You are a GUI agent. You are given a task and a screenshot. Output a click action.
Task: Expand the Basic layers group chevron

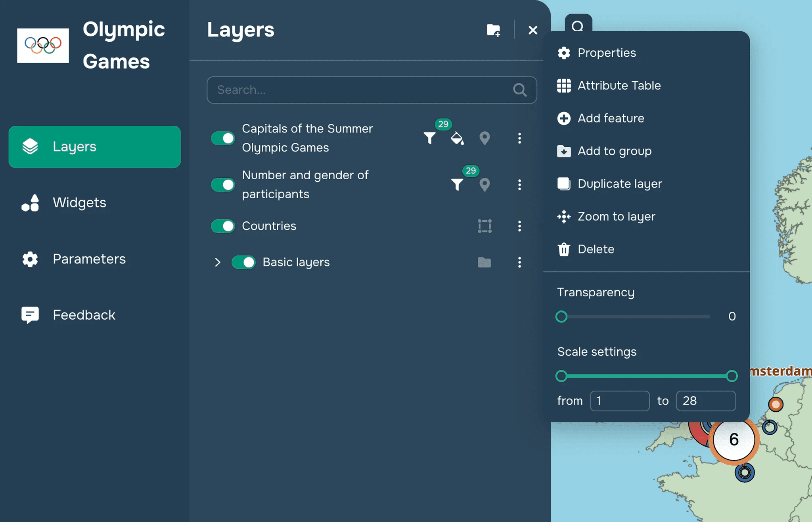click(x=217, y=262)
